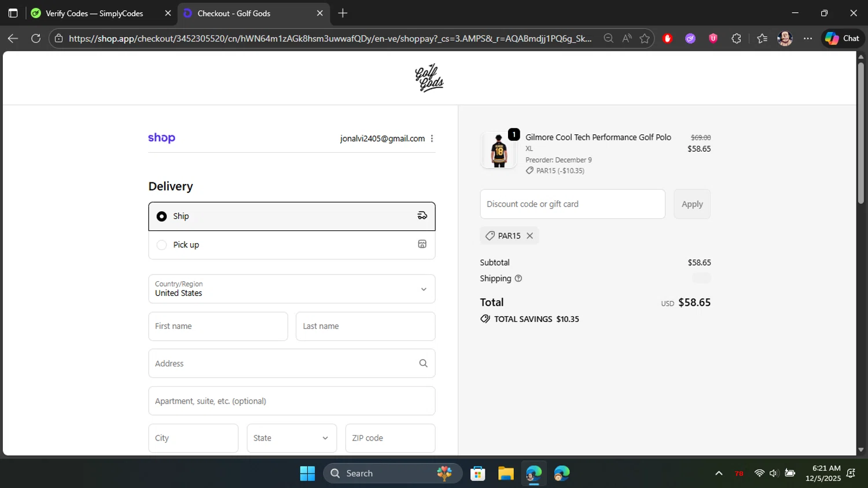The width and height of the screenshot is (868, 488).
Task: Click the volume speaker icon
Action: (774, 474)
